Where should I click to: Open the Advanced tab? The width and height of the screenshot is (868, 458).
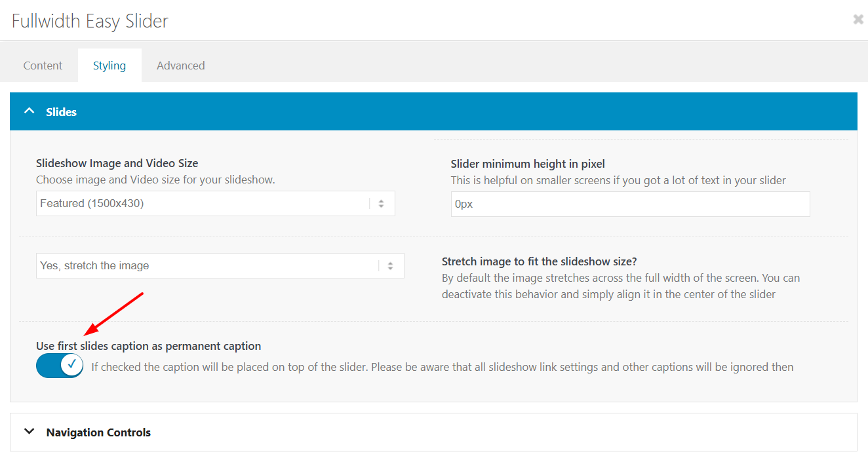(x=180, y=66)
